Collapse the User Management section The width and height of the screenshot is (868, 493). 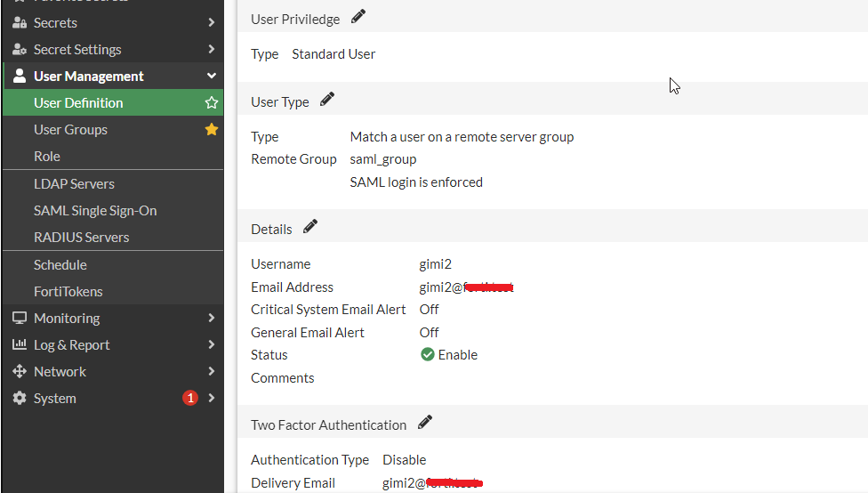click(212, 77)
